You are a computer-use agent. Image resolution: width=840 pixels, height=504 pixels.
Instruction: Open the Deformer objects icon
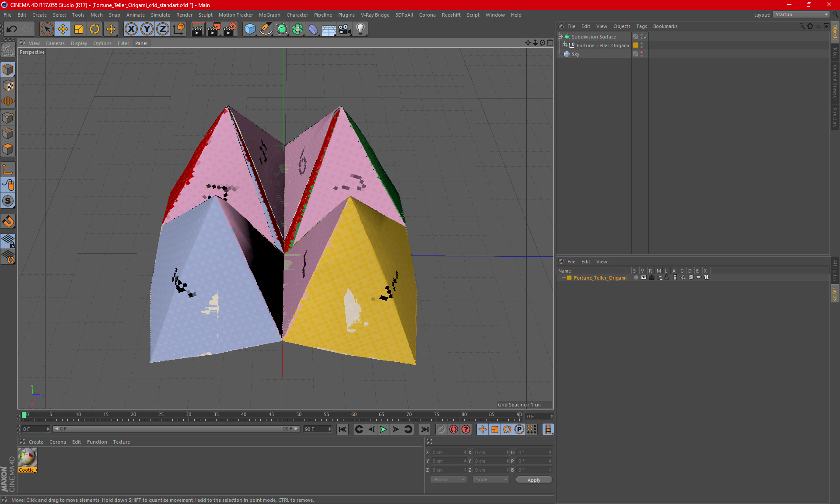313,29
